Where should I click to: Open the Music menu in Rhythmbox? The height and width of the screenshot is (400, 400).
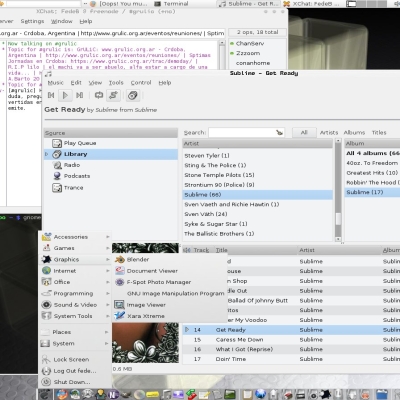pos(55,83)
